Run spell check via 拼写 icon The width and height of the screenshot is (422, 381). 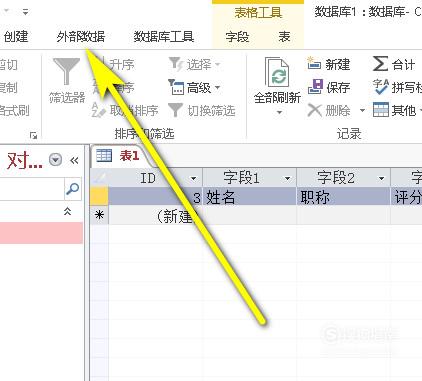pos(381,87)
